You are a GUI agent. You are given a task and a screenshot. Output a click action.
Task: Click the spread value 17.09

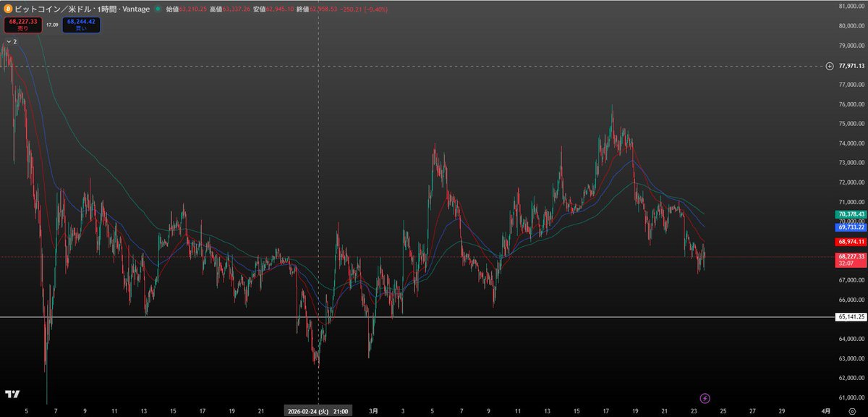coord(52,25)
